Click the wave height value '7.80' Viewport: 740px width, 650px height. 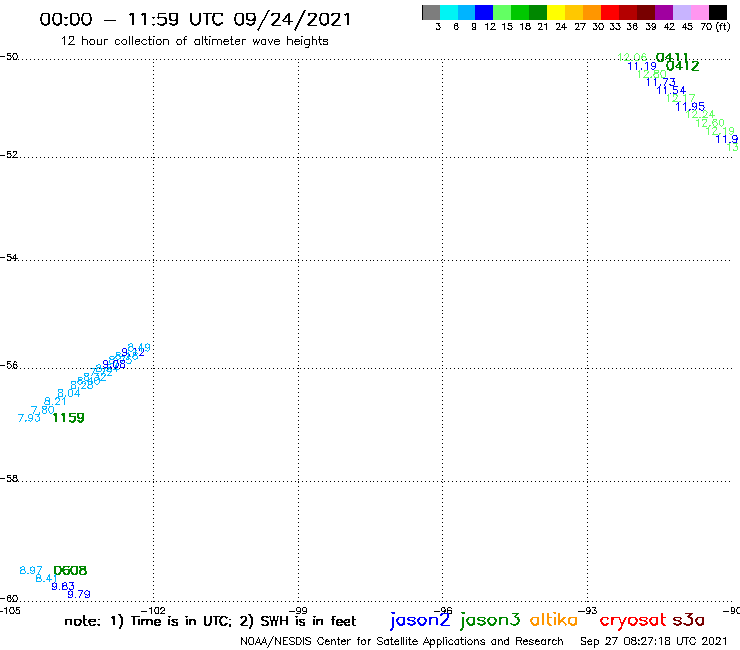tap(42, 410)
